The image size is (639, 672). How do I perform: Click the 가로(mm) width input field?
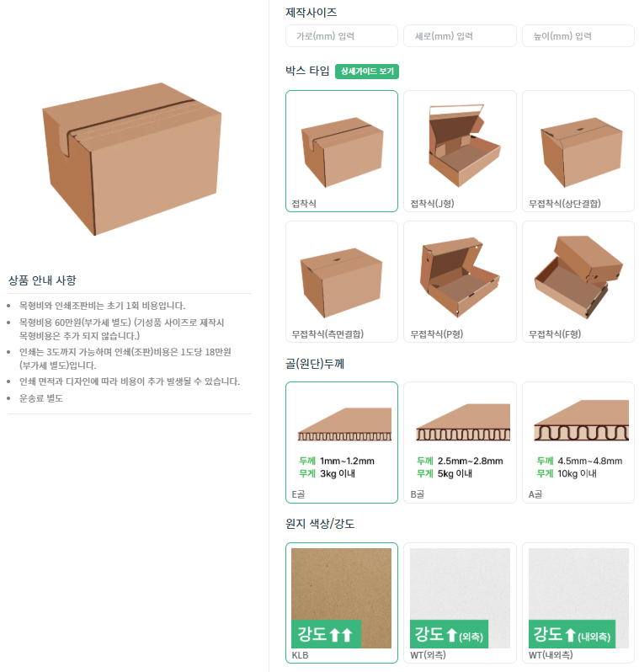342,36
